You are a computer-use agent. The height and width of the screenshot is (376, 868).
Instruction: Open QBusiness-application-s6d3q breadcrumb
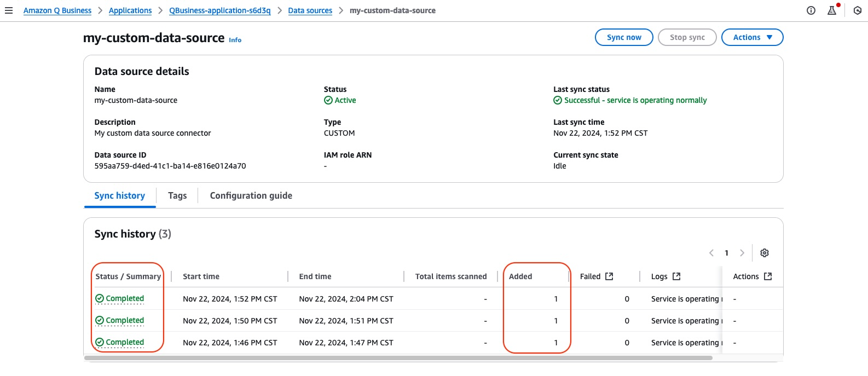click(x=220, y=10)
